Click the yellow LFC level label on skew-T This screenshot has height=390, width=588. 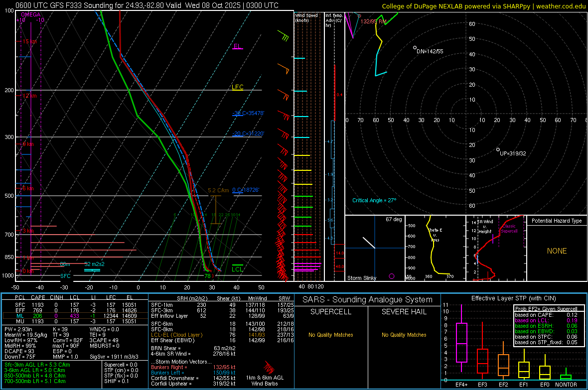coord(237,87)
